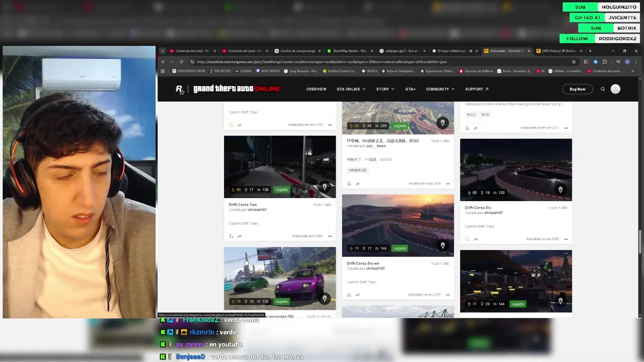
Task: Open more options on diciembre 2023 card
Action: (566, 128)
